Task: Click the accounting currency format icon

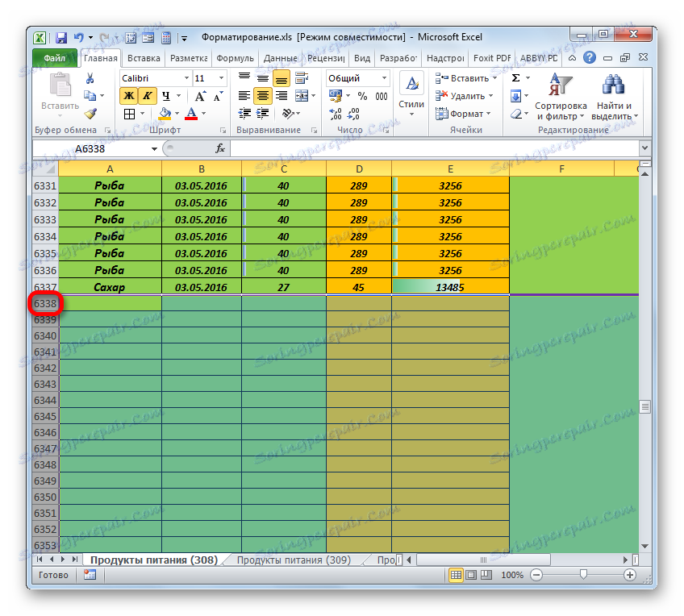Action: click(336, 96)
